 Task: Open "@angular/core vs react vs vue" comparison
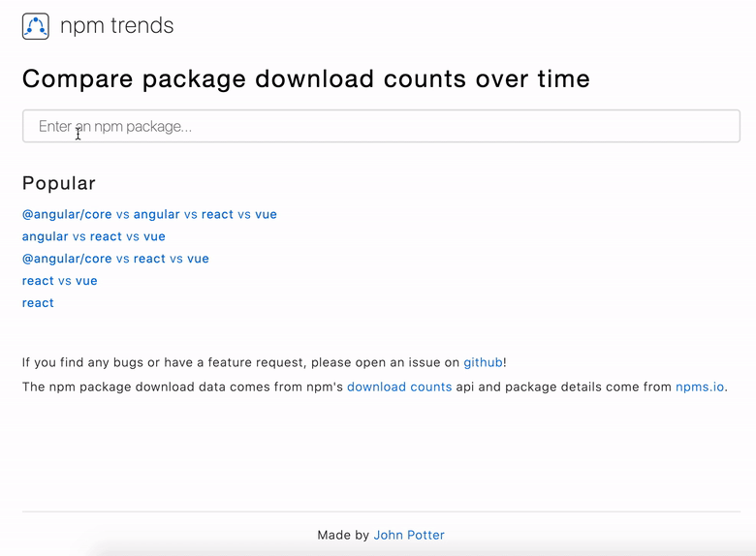click(x=115, y=259)
